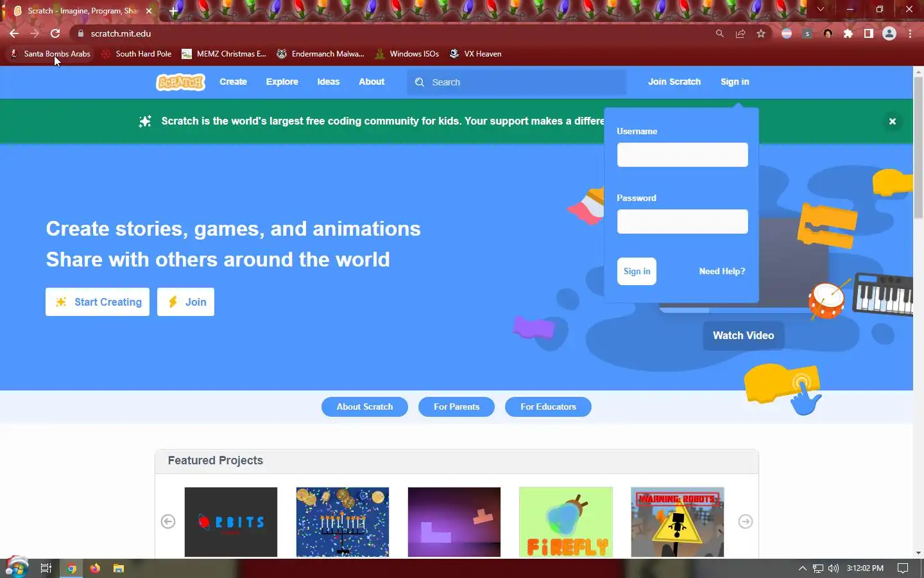The width and height of the screenshot is (924, 578).
Task: Open the RBITS featured project thumbnail
Action: (231, 521)
